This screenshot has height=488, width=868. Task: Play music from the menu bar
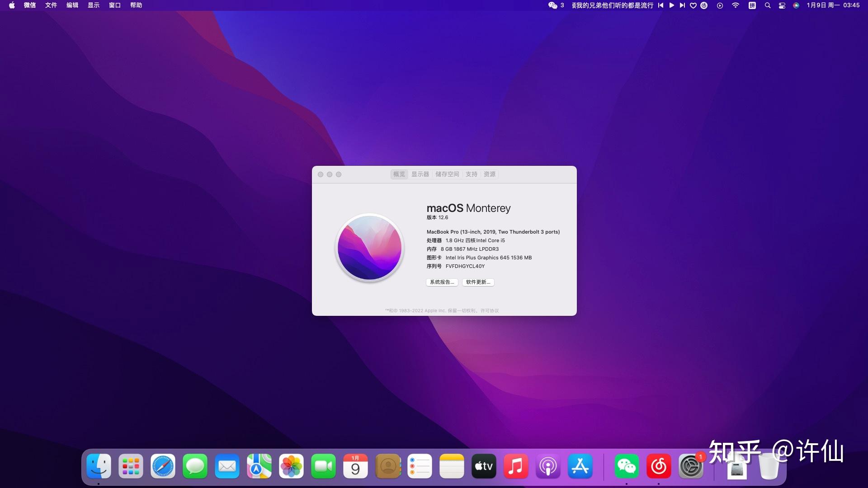tap(672, 5)
